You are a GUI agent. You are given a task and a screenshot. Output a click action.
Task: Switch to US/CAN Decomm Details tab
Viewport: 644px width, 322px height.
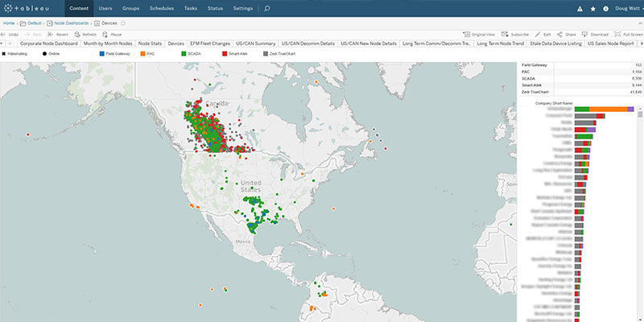(x=308, y=43)
